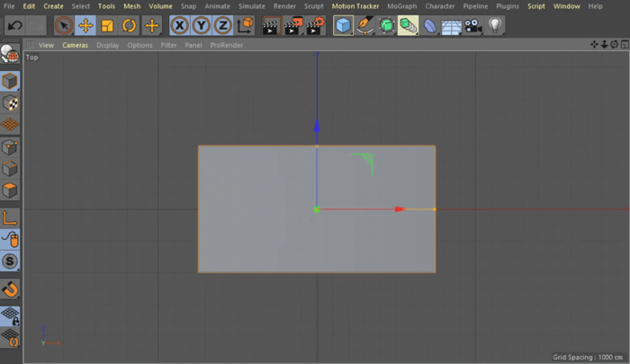Open the Simulate menu
This screenshot has height=364, width=630.
pos(251,6)
